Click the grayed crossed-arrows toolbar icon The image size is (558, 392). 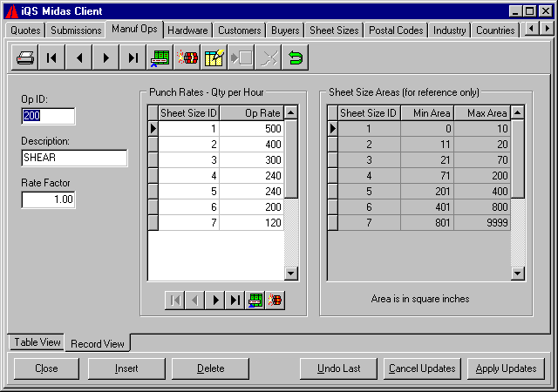point(269,57)
